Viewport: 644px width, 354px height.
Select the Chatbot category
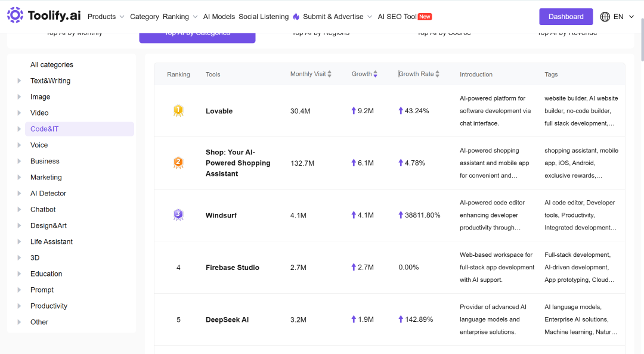43,209
